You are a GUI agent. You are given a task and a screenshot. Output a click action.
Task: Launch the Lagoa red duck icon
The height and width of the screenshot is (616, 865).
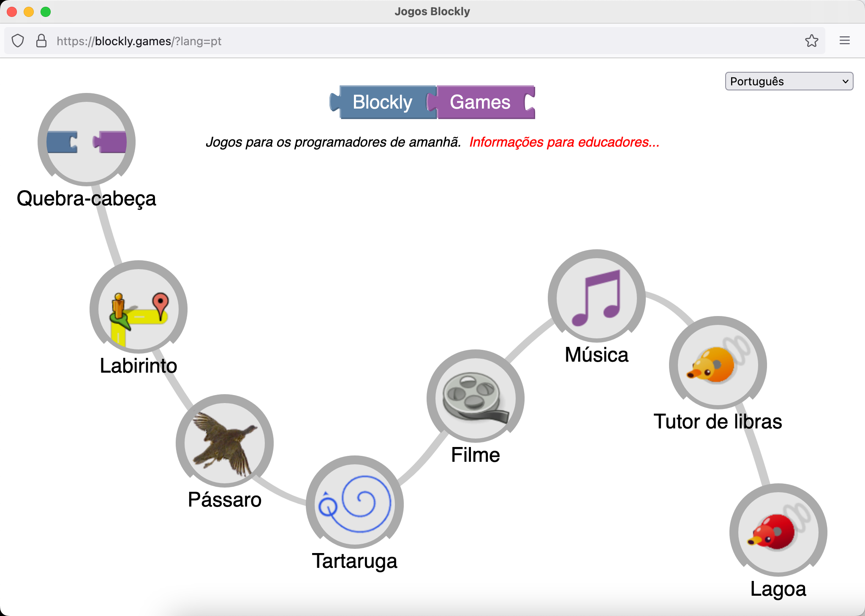[x=778, y=530]
